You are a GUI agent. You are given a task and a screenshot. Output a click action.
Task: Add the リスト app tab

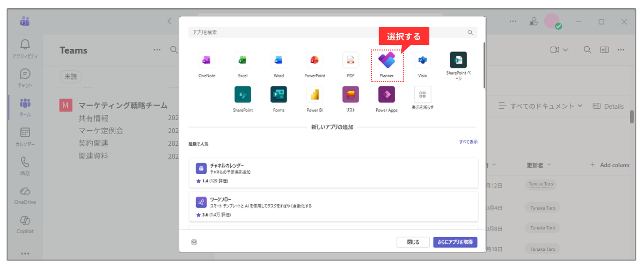pos(350,99)
